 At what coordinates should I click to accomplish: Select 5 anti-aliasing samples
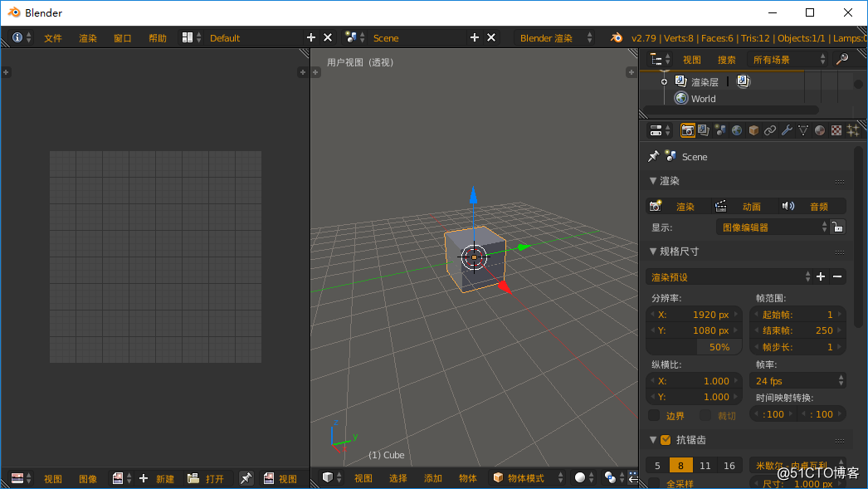(657, 466)
